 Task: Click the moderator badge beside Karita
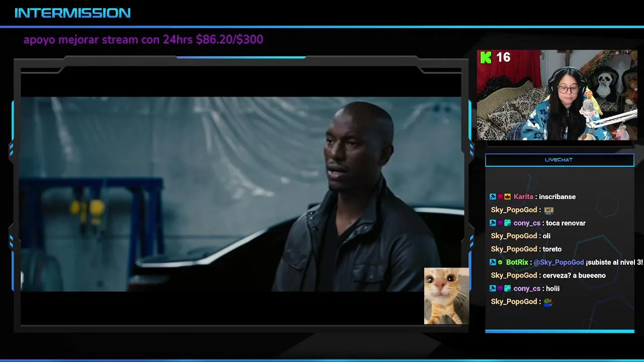(x=493, y=197)
